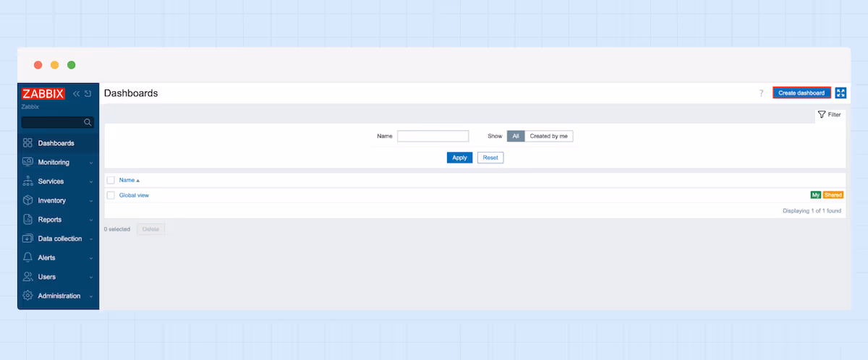This screenshot has width=868, height=360.
Task: Click the Inventory box icon
Action: [27, 200]
